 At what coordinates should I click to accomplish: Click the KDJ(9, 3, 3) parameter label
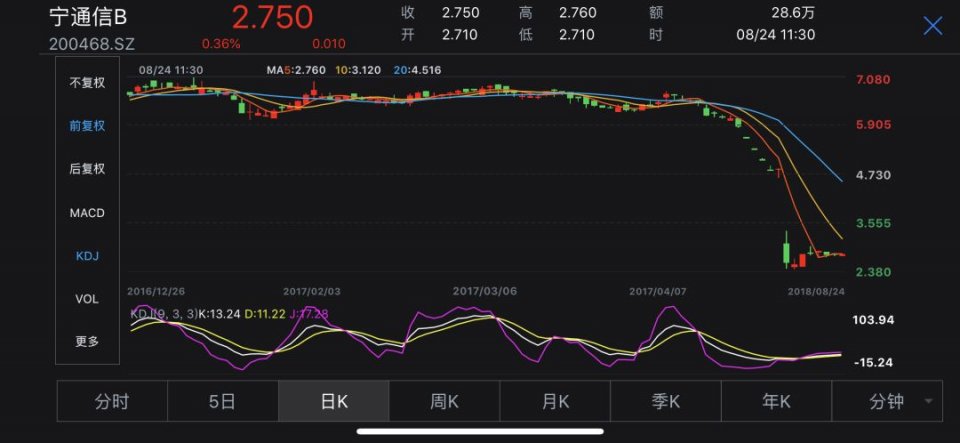[163, 314]
